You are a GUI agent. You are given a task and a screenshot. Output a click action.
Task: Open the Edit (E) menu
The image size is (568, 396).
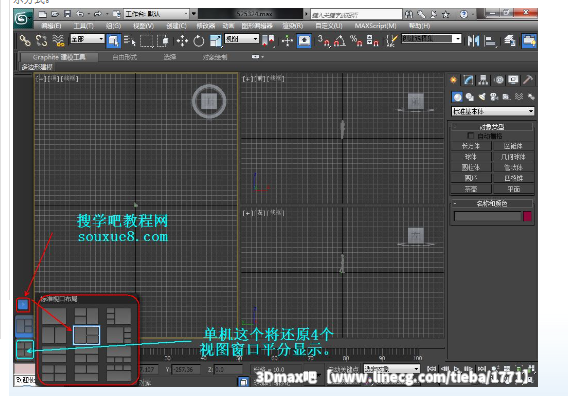point(51,26)
